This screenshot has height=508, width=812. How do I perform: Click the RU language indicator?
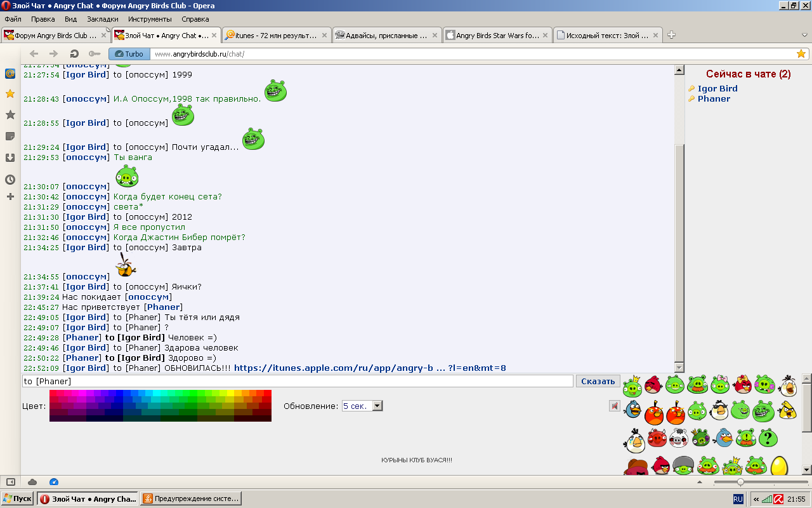pos(738,499)
